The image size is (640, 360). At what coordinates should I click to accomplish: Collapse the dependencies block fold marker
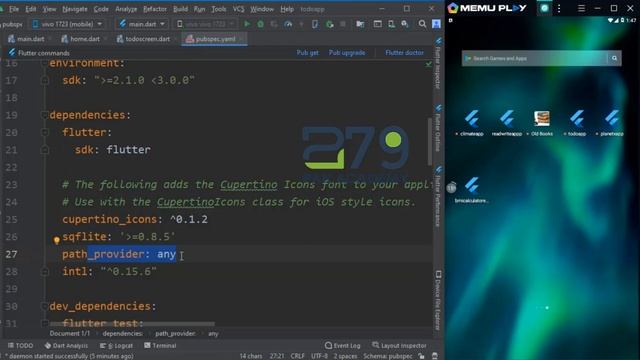(x=44, y=115)
